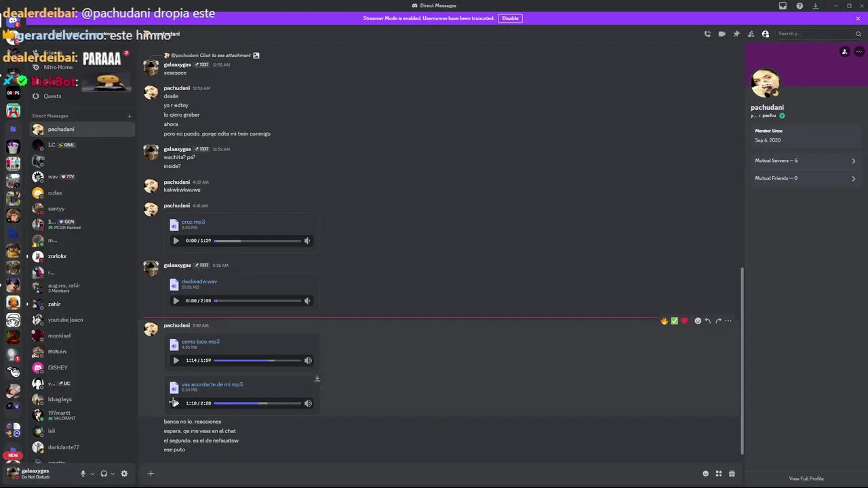Screen dimensions: 868x488
Task: Reply to the como loco message
Action: point(707,321)
